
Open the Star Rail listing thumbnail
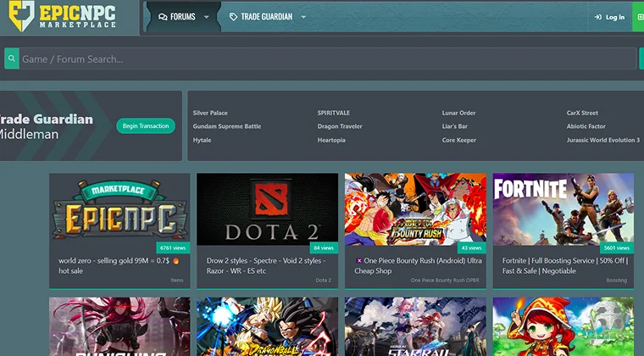click(415, 327)
